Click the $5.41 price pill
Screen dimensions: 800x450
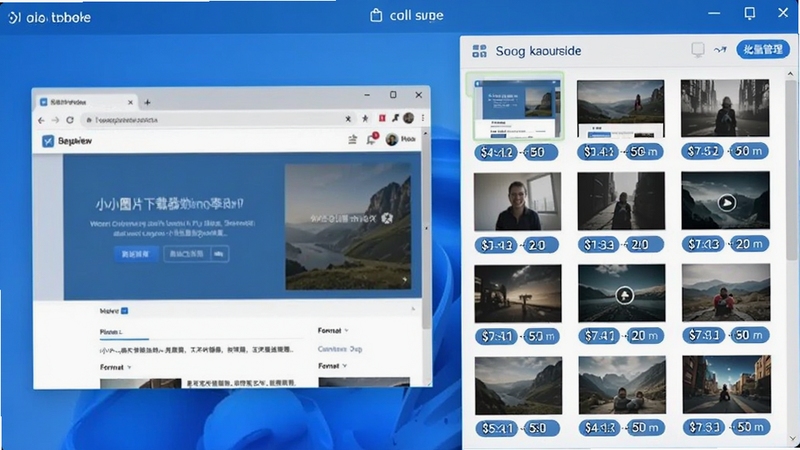(496, 428)
